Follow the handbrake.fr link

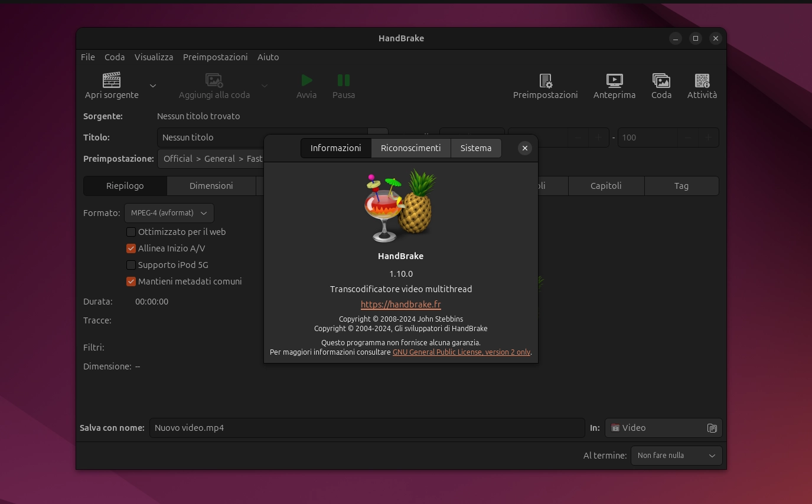(x=400, y=305)
